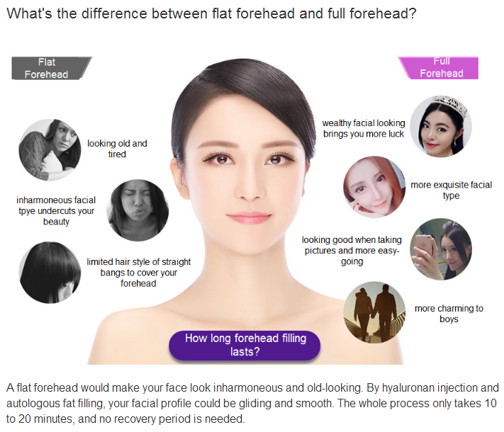The image size is (504, 432).
Task: Click the 'more charming to boys' caption
Action: [x=449, y=314]
